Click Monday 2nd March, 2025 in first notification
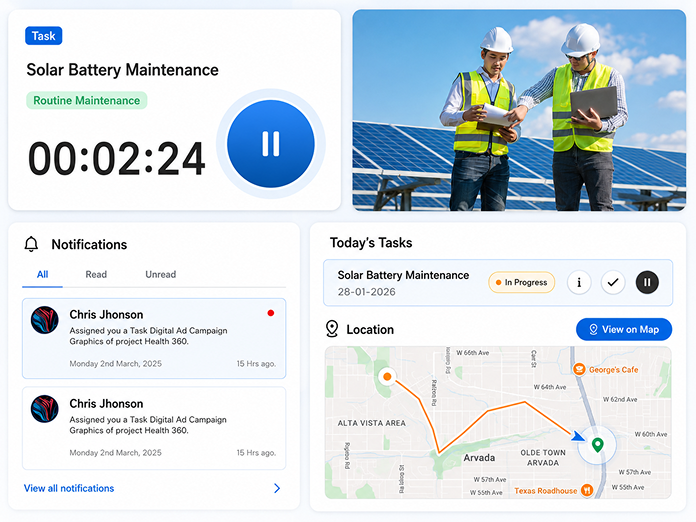696x522 pixels. (x=115, y=364)
